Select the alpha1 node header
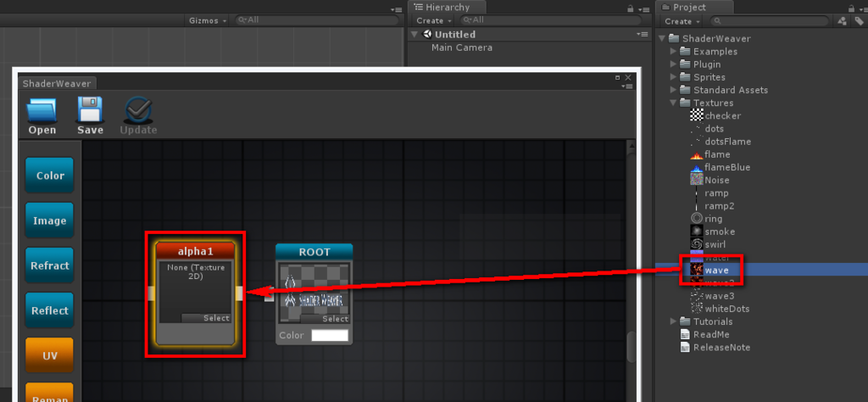The height and width of the screenshot is (402, 868). click(196, 251)
